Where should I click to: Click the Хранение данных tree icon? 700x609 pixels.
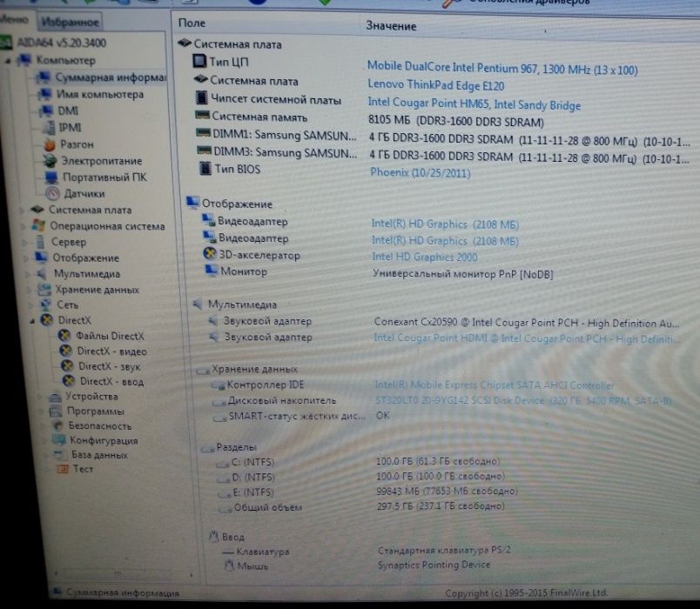click(x=44, y=290)
